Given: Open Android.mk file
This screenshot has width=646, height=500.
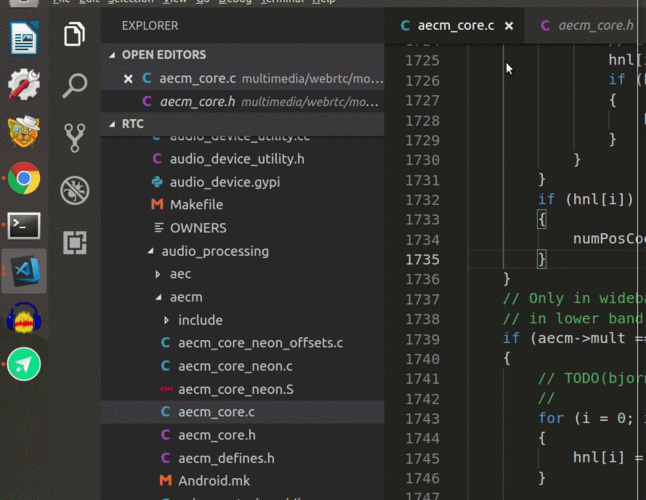Looking at the screenshot, I should tap(243, 481).
